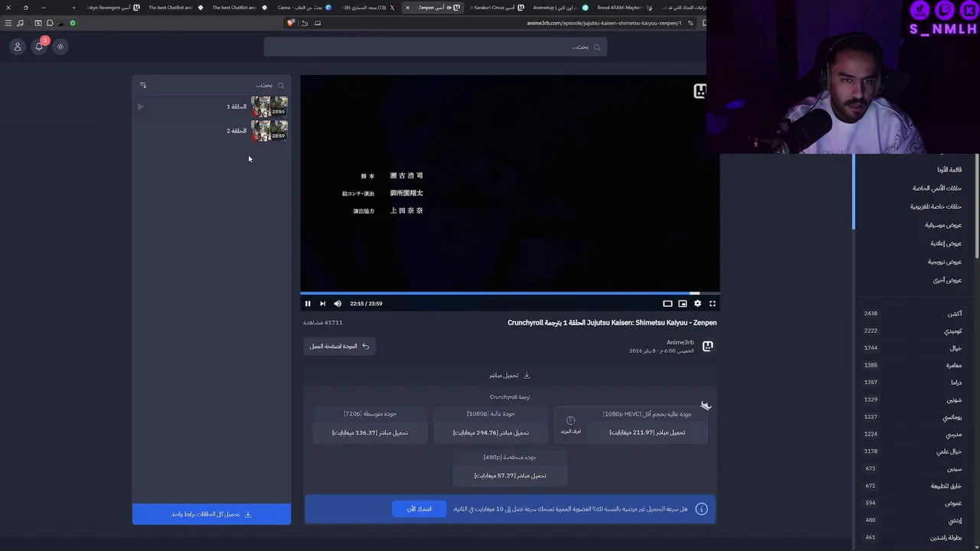Open the anime list sidebar item
The image size is (980, 551).
949,170
